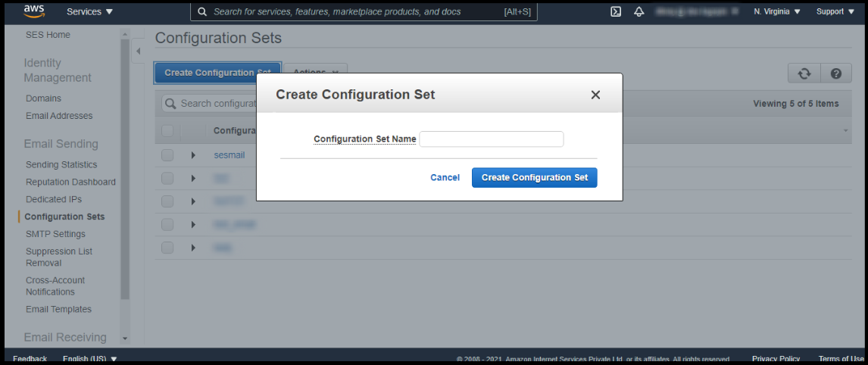Screen dimensions: 868x365
Task: Click the Configuration Set Name label
Action: tap(365, 139)
